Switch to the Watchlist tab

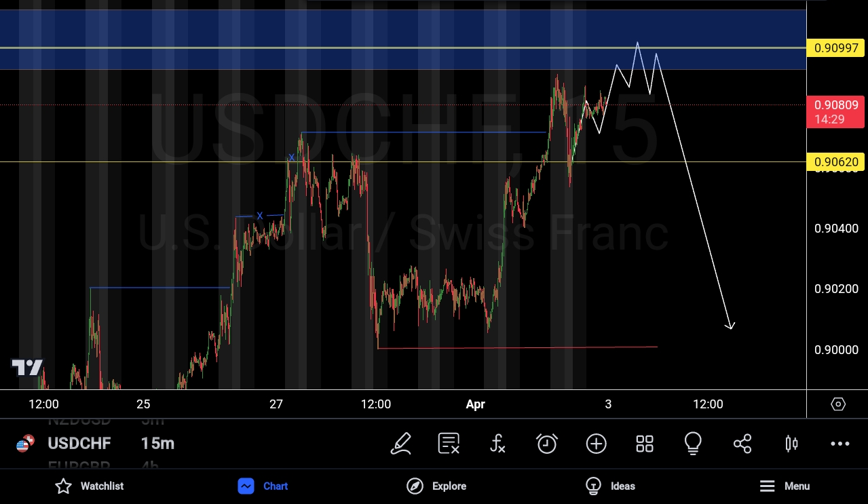(x=90, y=486)
